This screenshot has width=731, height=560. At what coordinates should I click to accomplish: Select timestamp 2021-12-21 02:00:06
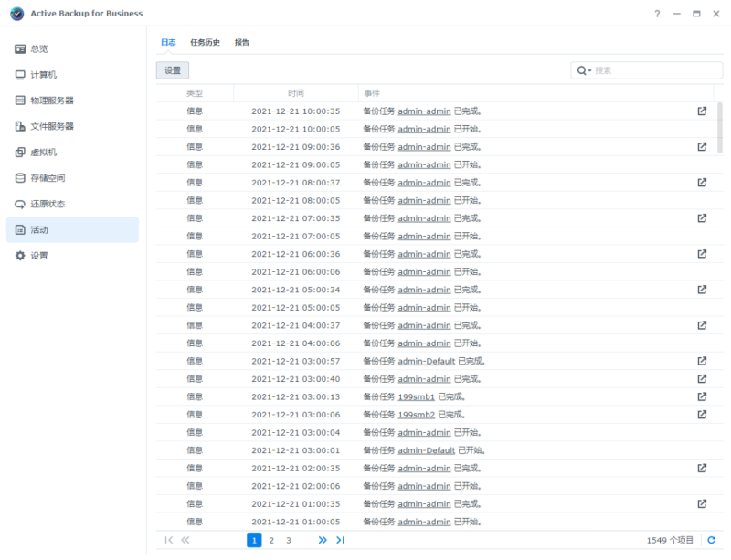pyautogui.click(x=295, y=486)
